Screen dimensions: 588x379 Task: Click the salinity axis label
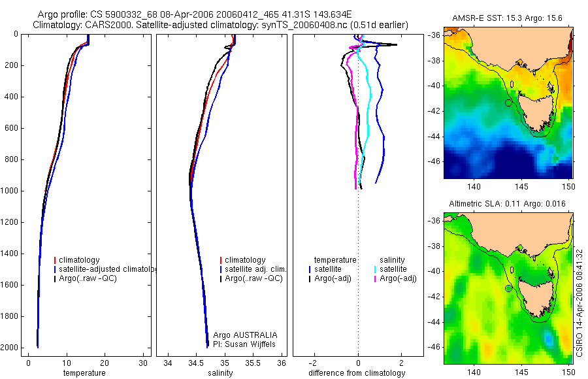[x=221, y=373]
